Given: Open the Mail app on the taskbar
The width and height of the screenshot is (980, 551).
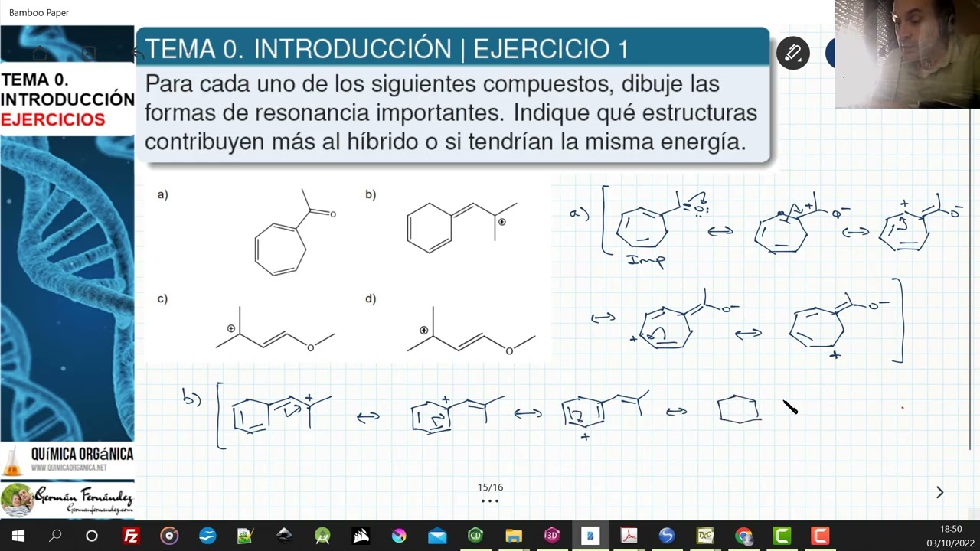Looking at the screenshot, I should pos(437,536).
